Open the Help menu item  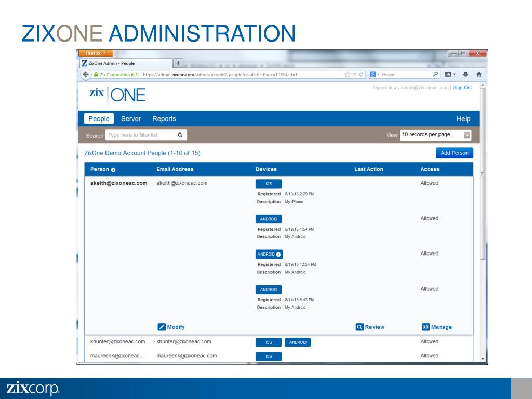(x=463, y=119)
